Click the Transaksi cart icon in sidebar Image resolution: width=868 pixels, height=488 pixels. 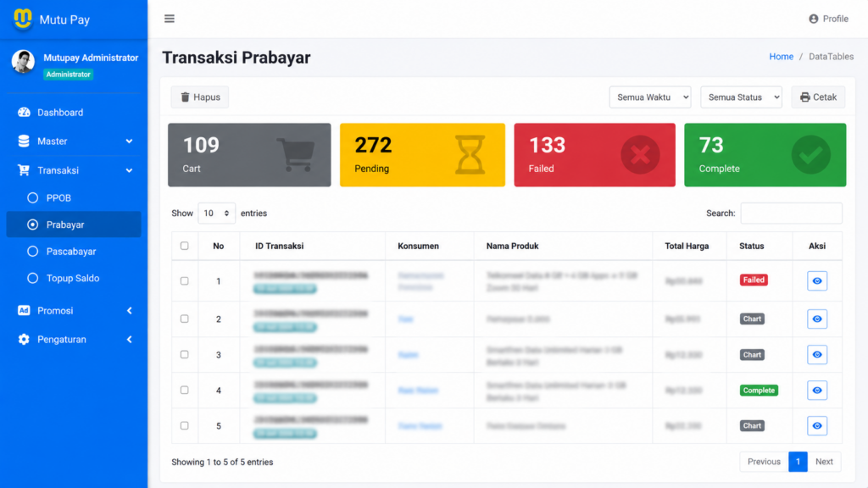point(24,170)
